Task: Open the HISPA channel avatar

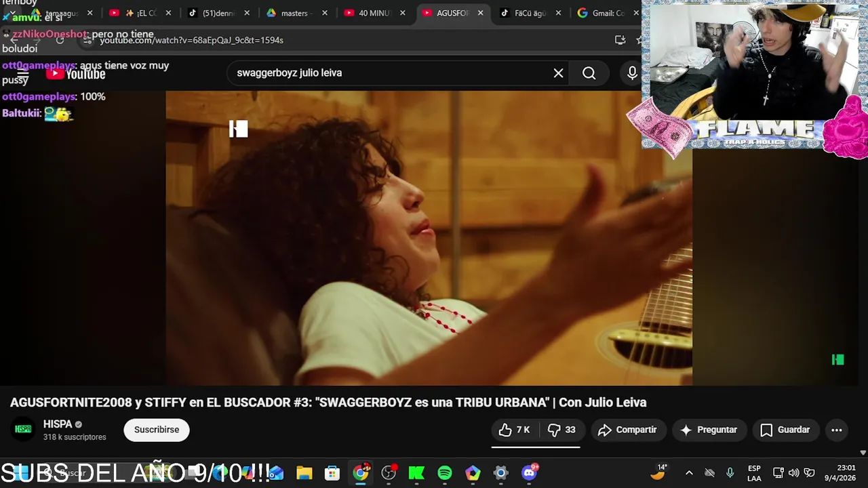Action: coord(24,430)
